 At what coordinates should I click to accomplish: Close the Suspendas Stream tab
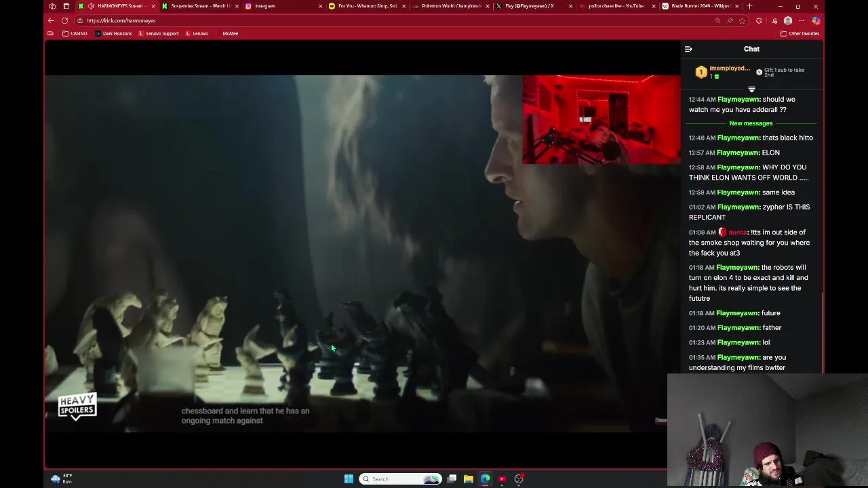(x=237, y=6)
